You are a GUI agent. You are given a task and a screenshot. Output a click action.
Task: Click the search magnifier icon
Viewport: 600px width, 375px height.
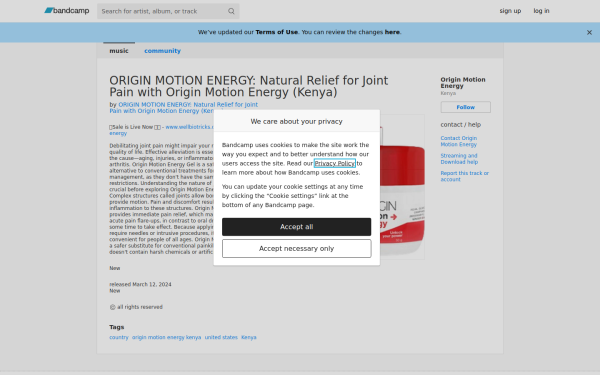(x=231, y=11)
